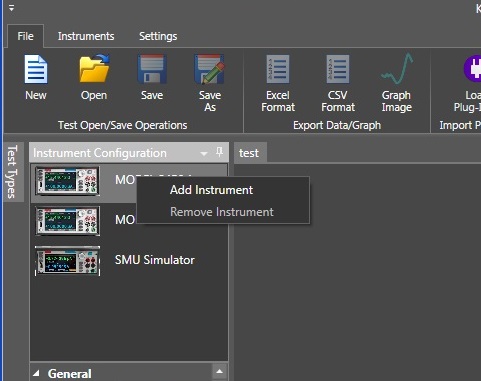This screenshot has height=381, width=481.
Task: Click the scroll up arrow beside General
Action: click(219, 371)
